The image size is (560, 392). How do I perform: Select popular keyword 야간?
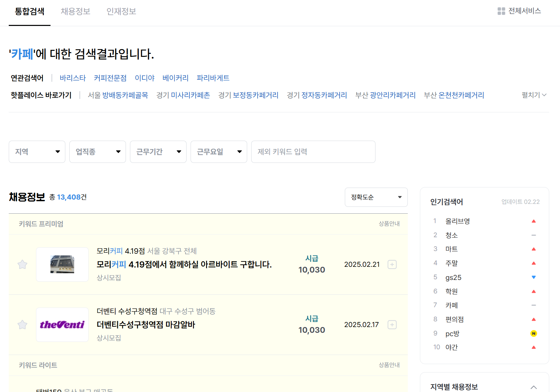click(x=452, y=347)
